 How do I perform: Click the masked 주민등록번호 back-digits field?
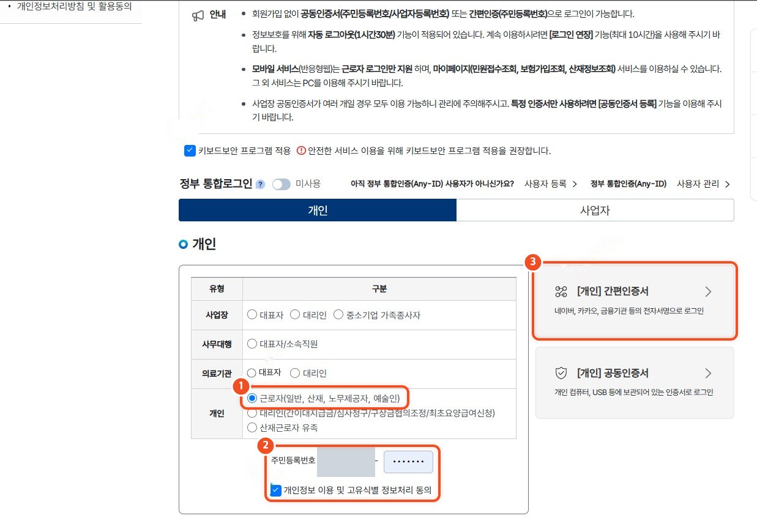[408, 462]
